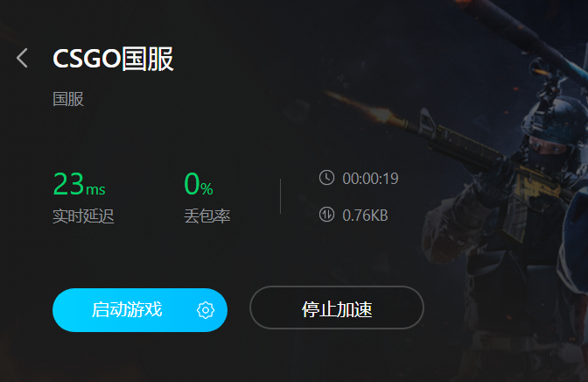Click the green percent sign
Image resolution: width=588 pixels, height=382 pixels.
coord(206,188)
